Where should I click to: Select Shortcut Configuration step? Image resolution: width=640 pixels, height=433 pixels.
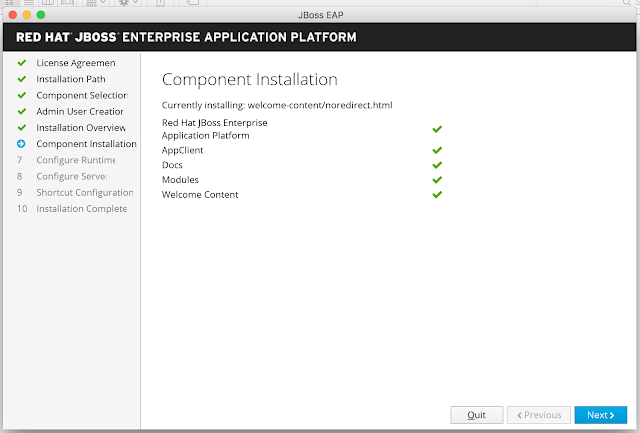84,192
